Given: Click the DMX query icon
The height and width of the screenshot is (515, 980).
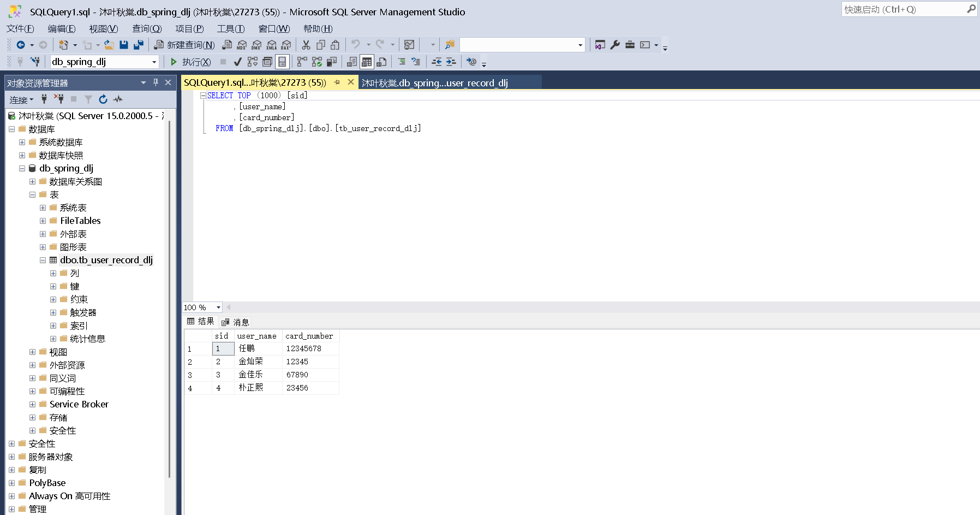Looking at the screenshot, I should click(256, 45).
